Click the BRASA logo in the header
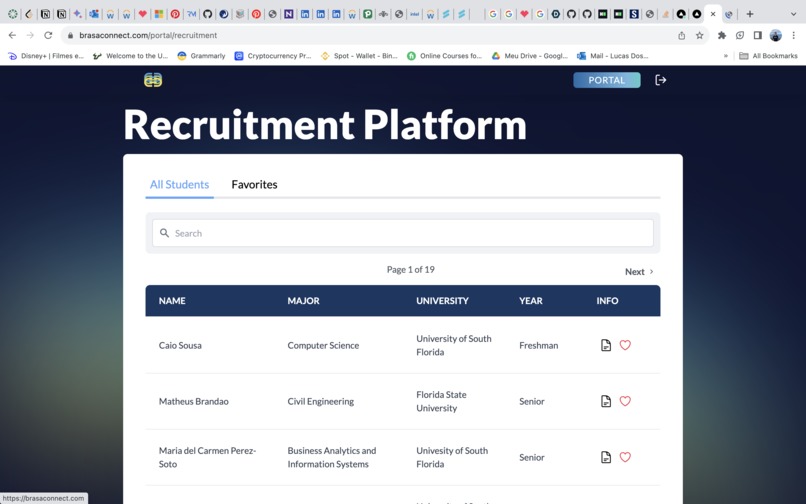806x504 pixels. coord(153,80)
